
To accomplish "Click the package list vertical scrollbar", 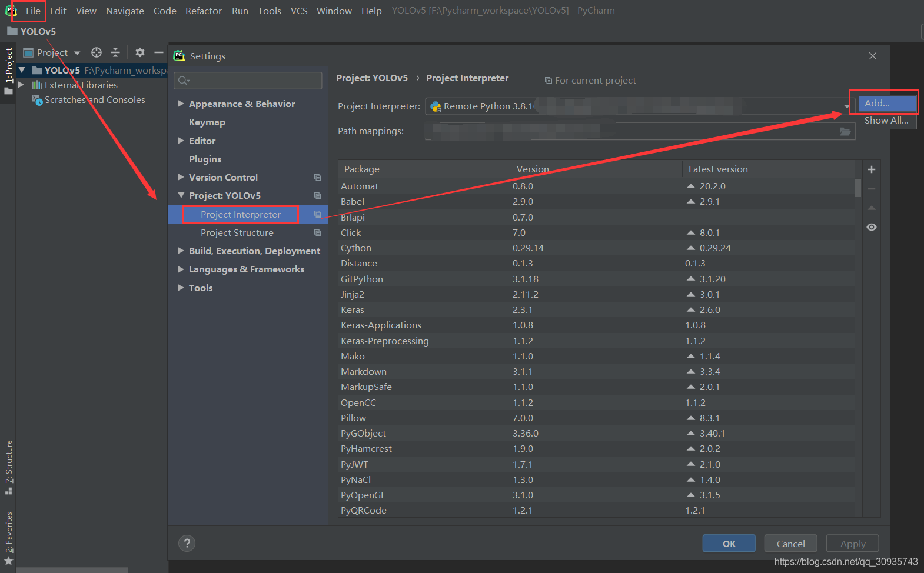I will tap(858, 188).
